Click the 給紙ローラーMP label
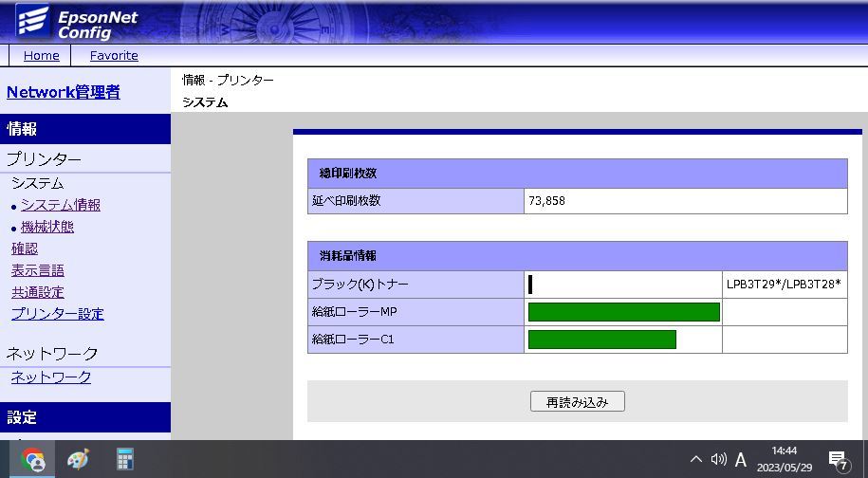868x478 pixels. tap(354, 312)
